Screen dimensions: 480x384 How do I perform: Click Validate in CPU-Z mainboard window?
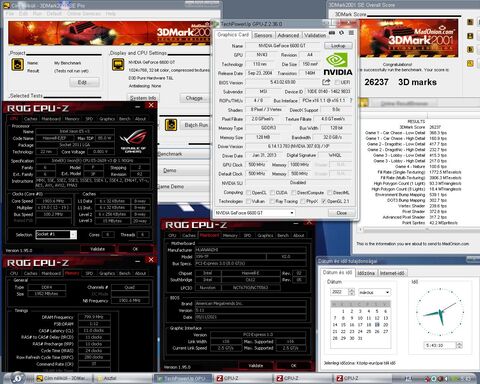pyautogui.click(x=256, y=366)
